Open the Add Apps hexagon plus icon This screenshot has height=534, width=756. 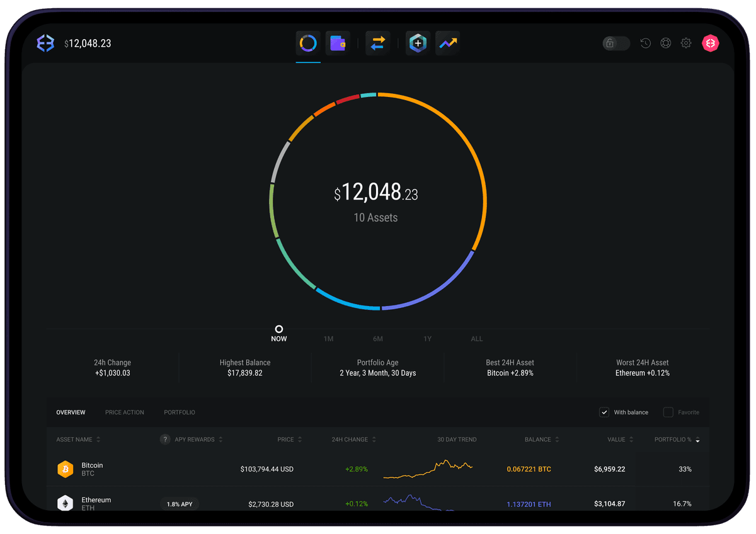click(x=418, y=43)
